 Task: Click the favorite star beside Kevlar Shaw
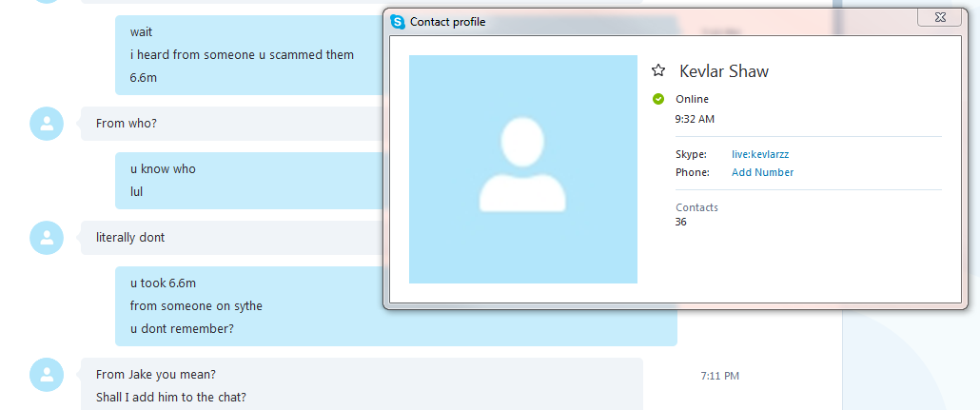(658, 70)
